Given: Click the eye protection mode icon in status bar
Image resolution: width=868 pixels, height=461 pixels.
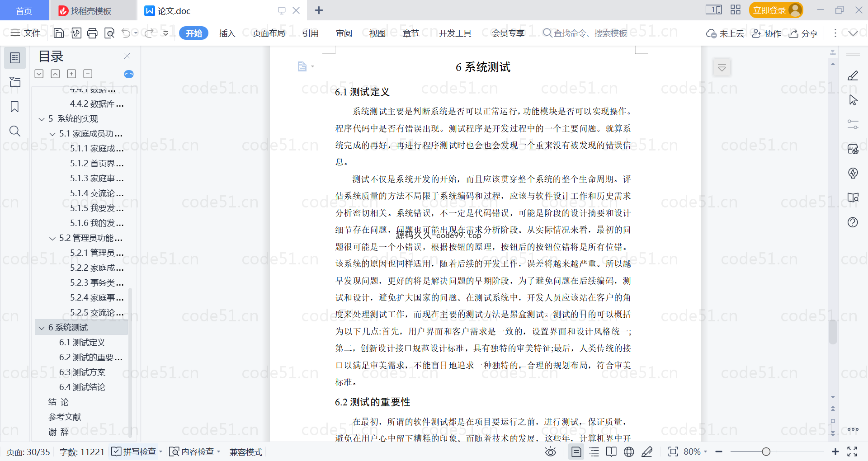Looking at the screenshot, I should (x=551, y=452).
